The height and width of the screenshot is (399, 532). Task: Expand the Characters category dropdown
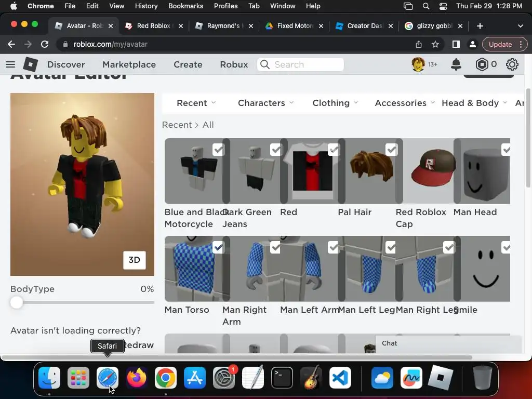[x=265, y=103]
